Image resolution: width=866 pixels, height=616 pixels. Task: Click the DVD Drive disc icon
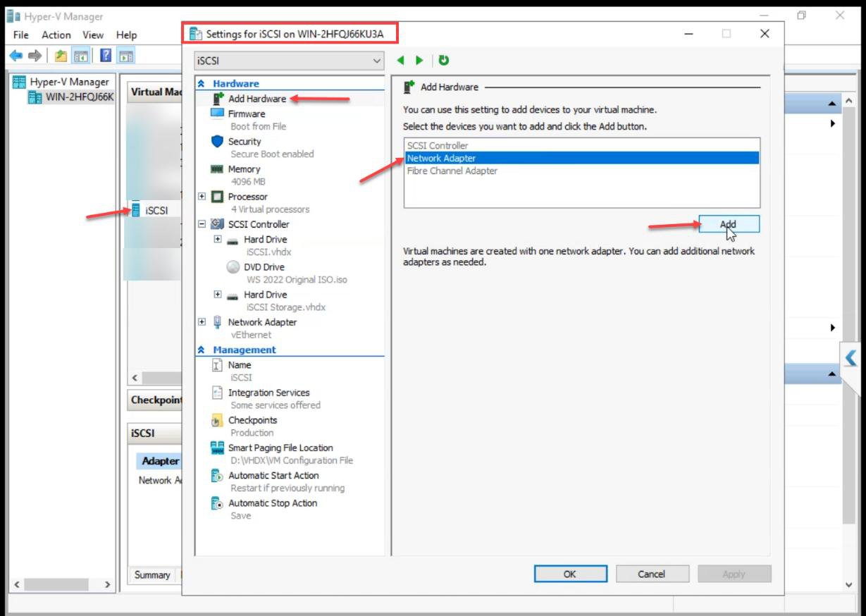click(x=233, y=267)
